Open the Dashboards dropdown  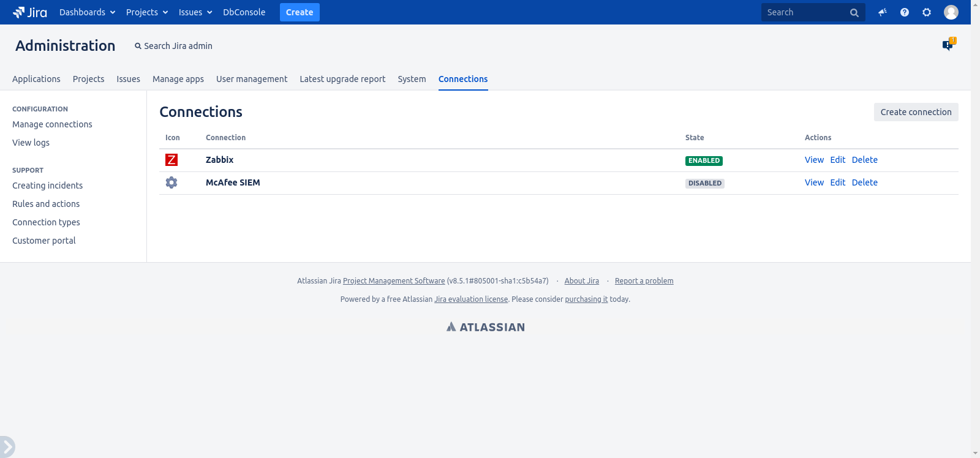point(88,12)
